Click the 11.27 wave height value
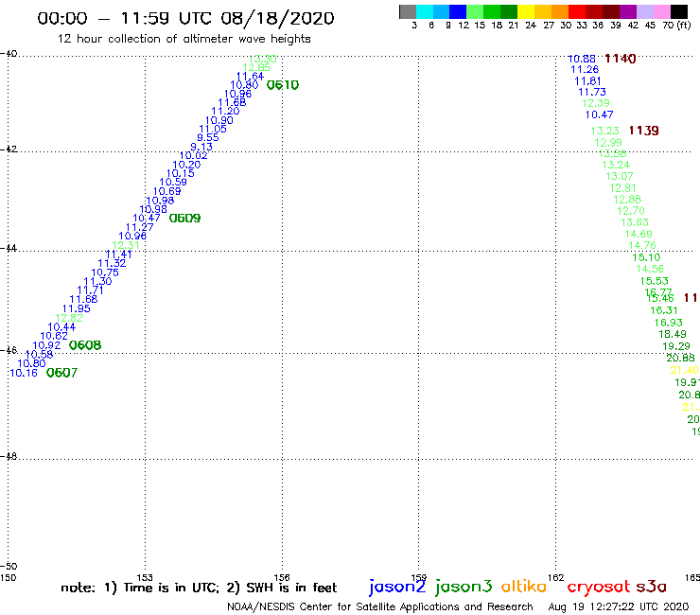700x615 pixels. (139, 227)
